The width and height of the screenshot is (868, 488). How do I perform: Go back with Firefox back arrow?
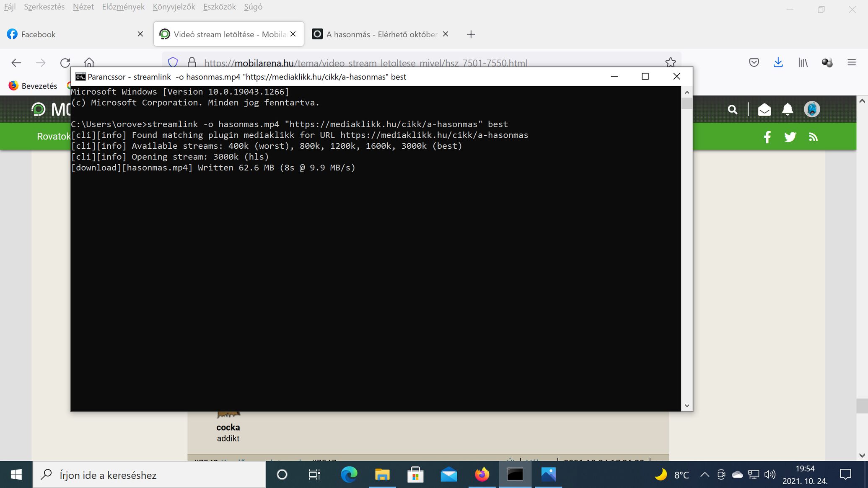(16, 63)
